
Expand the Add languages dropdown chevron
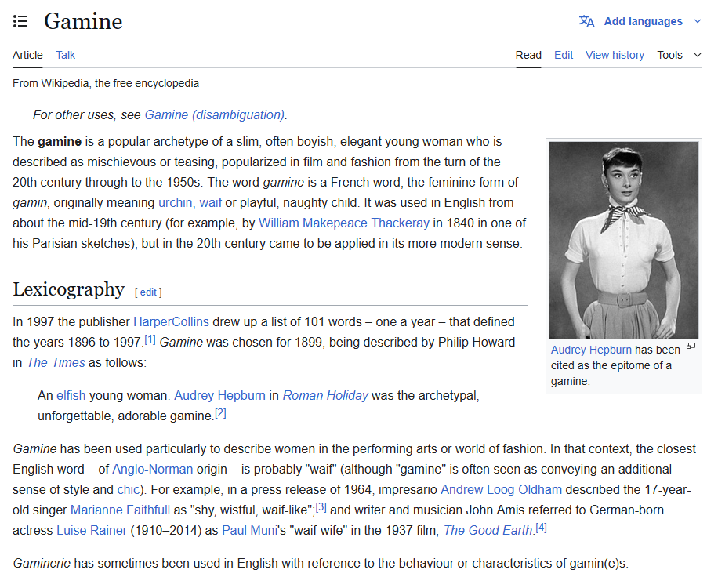coord(697,21)
